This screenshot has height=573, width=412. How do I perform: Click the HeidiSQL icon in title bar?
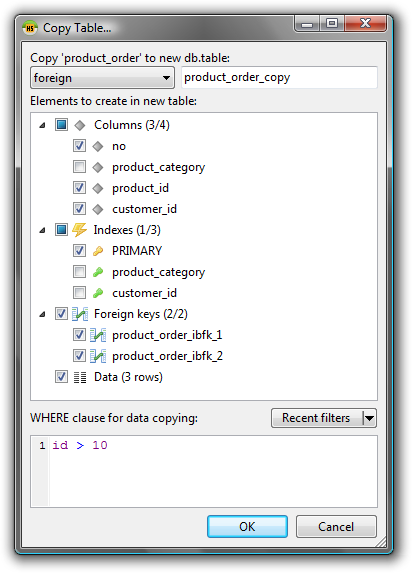(30, 28)
